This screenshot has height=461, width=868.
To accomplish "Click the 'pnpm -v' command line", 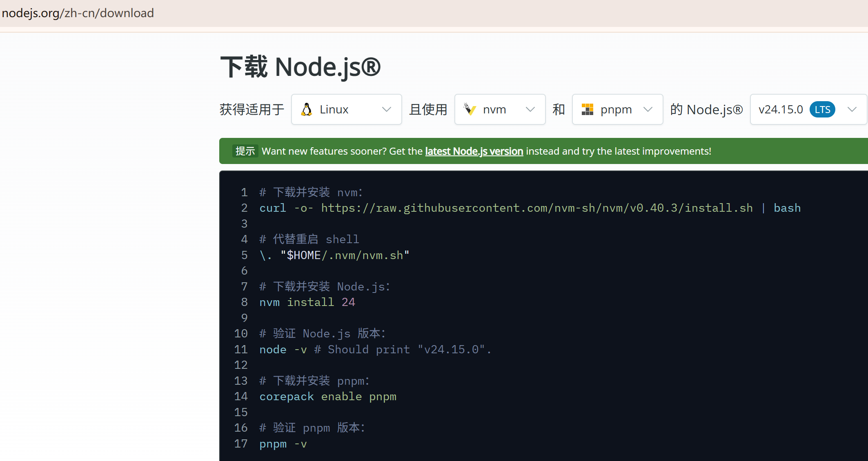I will 283,444.
